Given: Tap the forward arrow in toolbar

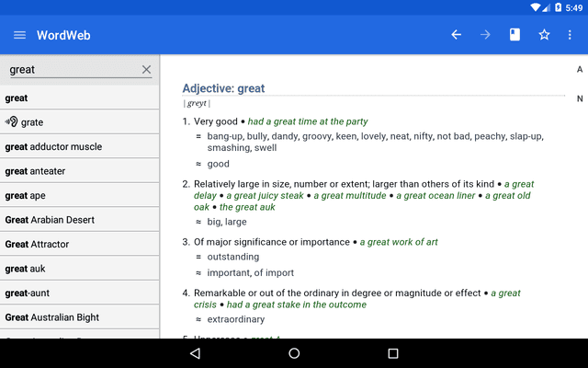Looking at the screenshot, I should pyautogui.click(x=485, y=35).
